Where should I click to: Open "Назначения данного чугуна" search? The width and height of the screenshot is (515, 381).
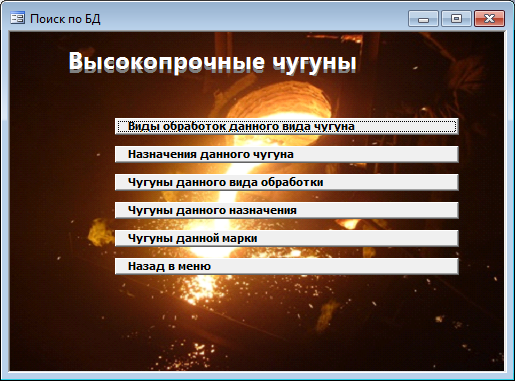pyautogui.click(x=287, y=154)
